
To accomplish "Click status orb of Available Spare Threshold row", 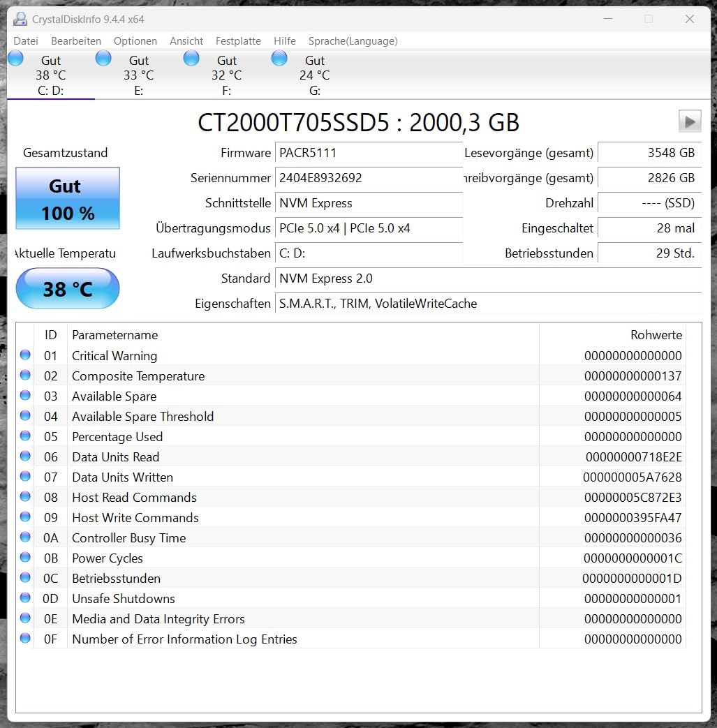I will [25, 415].
